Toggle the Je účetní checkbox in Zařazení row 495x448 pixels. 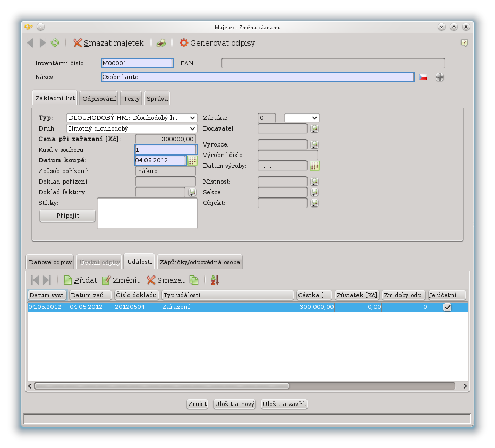[x=447, y=307]
